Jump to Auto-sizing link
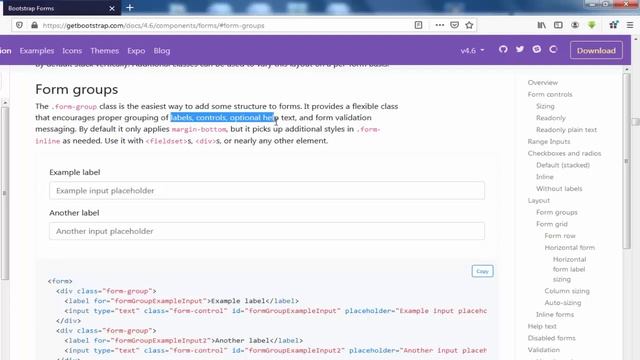Image resolution: width=640 pixels, height=360 pixels. pos(562,303)
